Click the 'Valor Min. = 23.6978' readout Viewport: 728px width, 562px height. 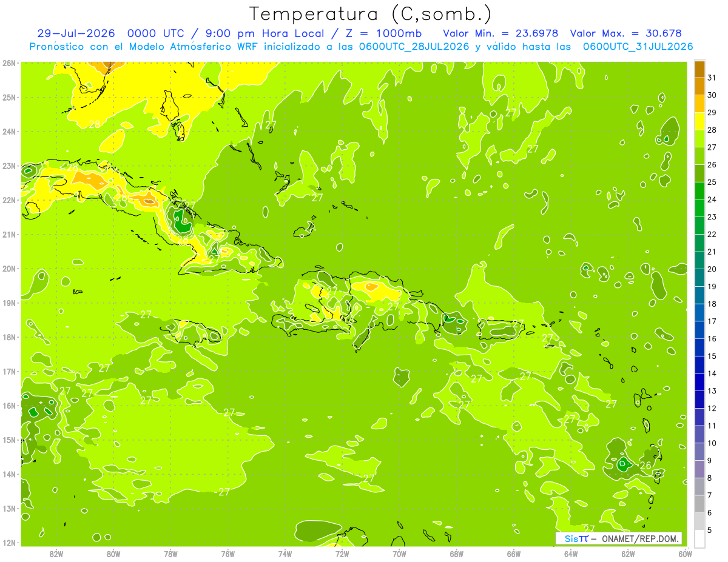(500, 33)
